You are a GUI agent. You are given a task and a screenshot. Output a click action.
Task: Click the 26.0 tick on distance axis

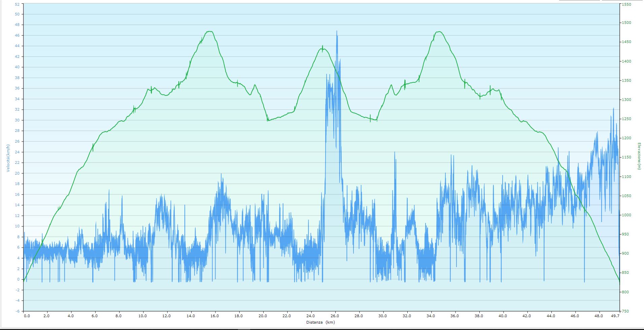335,316
